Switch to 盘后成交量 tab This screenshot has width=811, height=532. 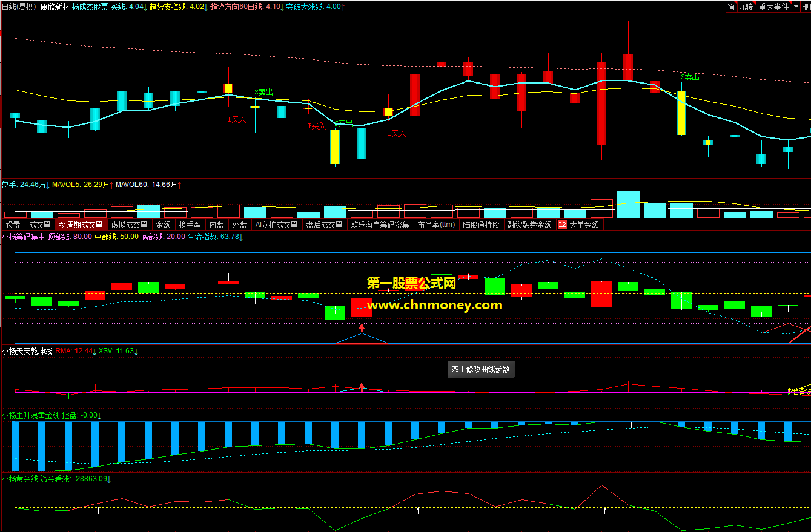point(324,225)
